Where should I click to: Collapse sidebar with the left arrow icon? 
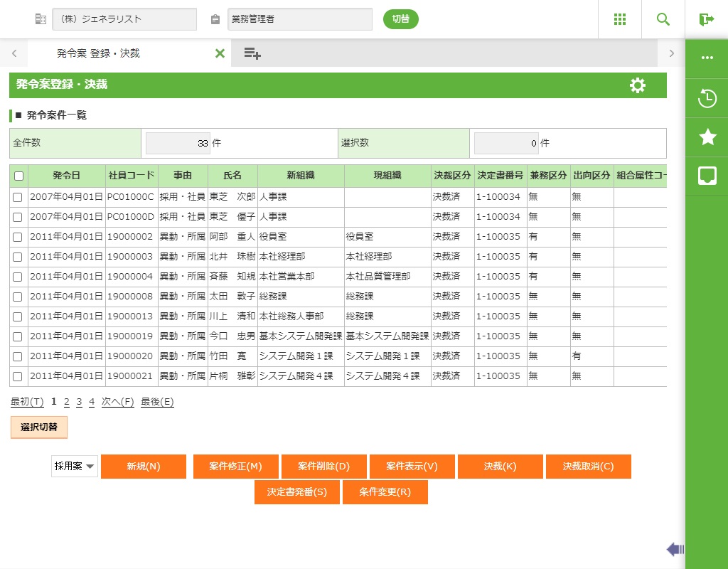pyautogui.click(x=675, y=549)
